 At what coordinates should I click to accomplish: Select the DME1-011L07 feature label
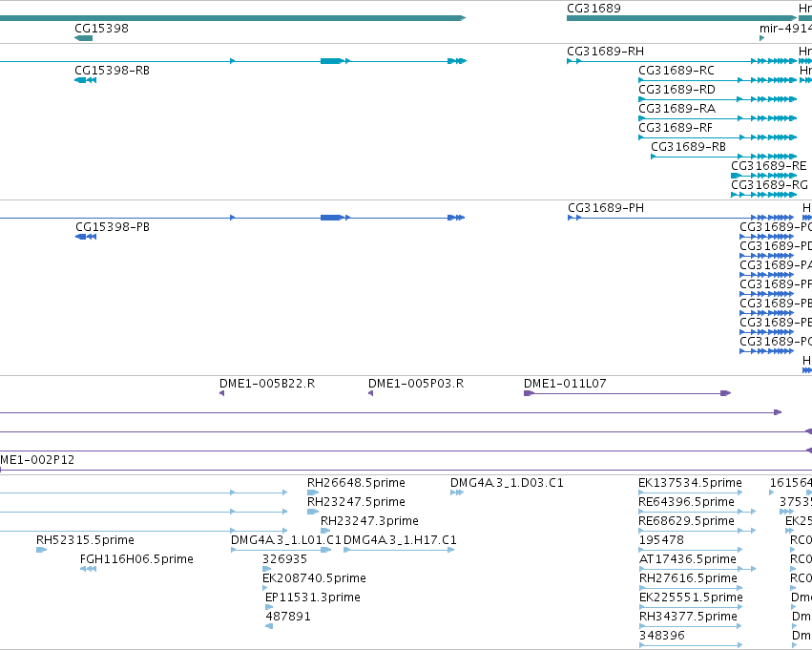(x=565, y=384)
